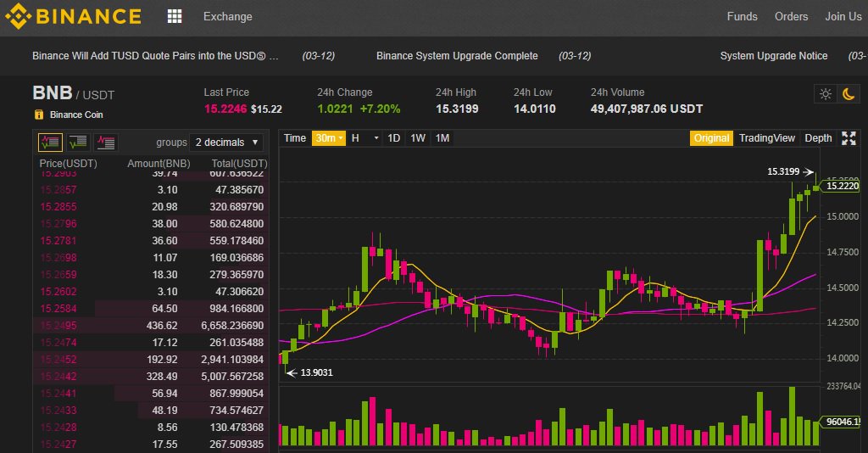Click the 24h Volume 49,407,987.06 USDT value
868x453 pixels.
(x=647, y=109)
